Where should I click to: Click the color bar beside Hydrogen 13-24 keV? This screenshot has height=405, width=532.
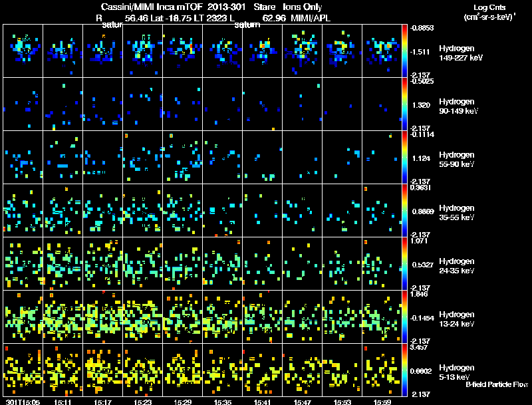click(404, 317)
